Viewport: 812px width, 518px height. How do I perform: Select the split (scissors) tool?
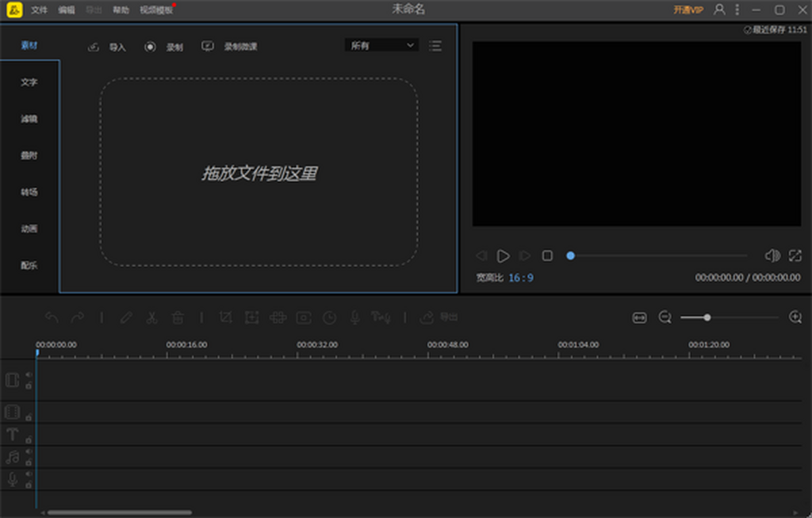click(152, 317)
